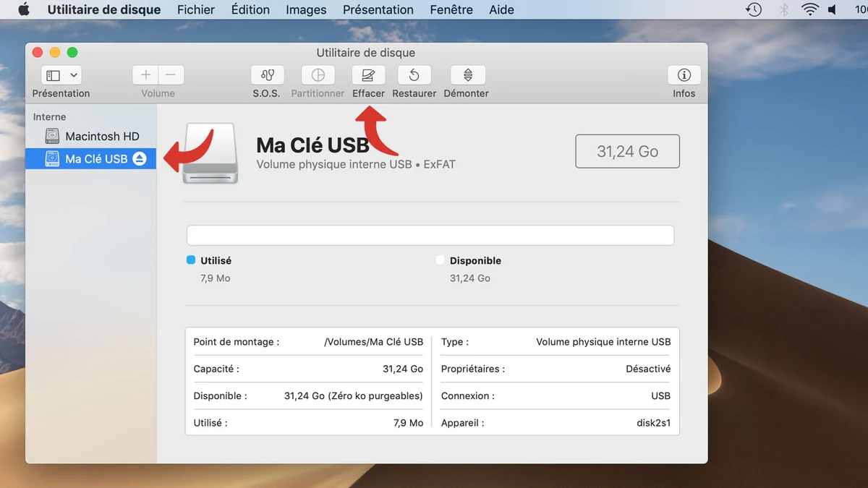Open the S.O.S. first aid tool
This screenshot has width=868, height=488.
coord(268,75)
